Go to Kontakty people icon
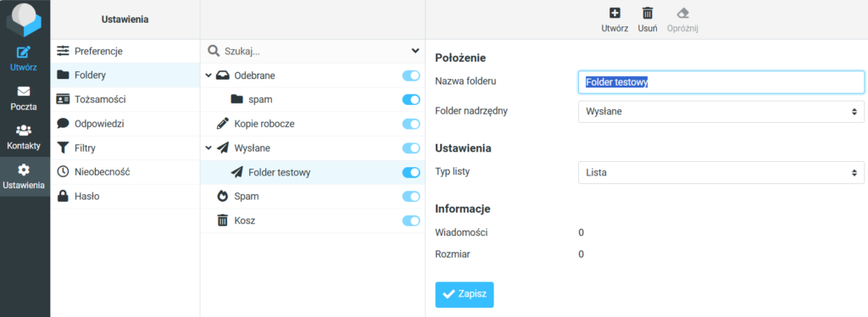 [23, 131]
